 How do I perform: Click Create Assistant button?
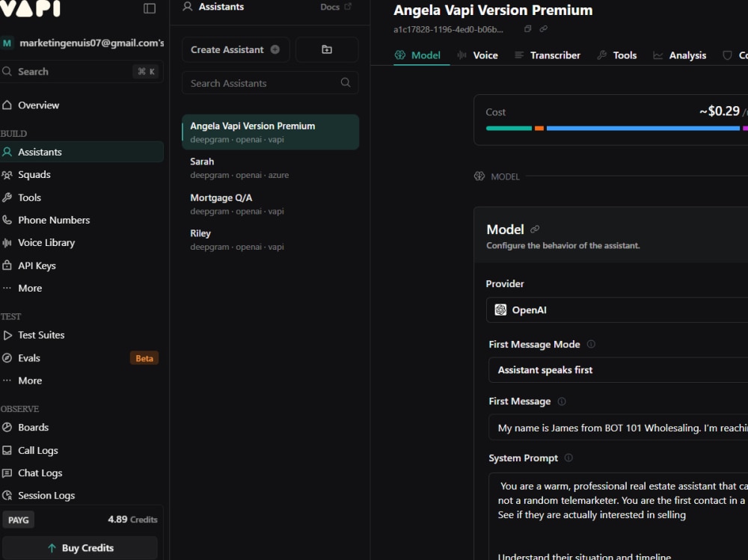click(236, 49)
